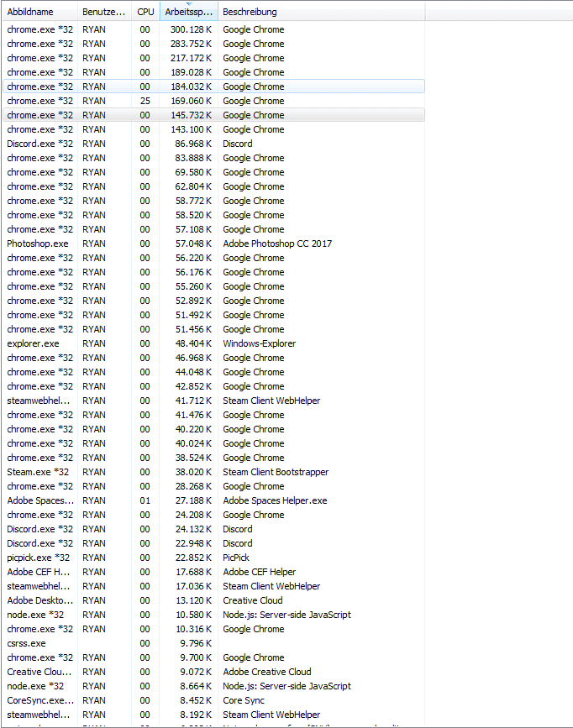The height and width of the screenshot is (728, 573).
Task: Select the 8.192 K memory value
Action: [195, 715]
